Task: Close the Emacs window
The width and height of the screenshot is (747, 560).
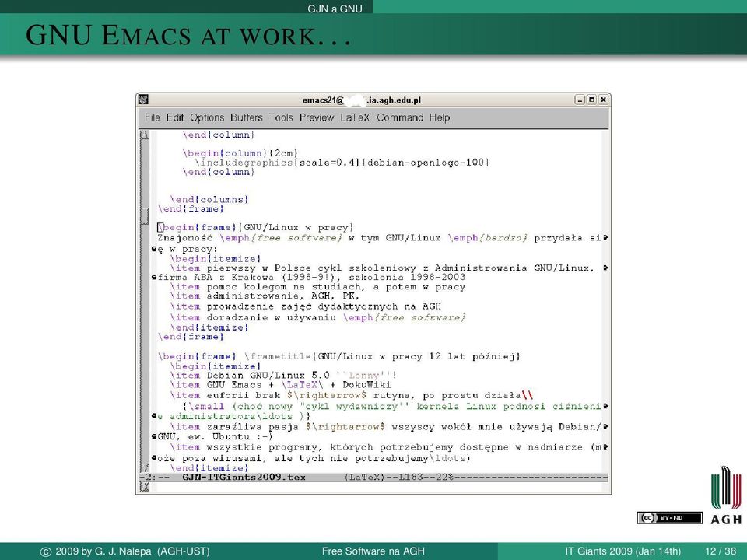Action: point(603,100)
